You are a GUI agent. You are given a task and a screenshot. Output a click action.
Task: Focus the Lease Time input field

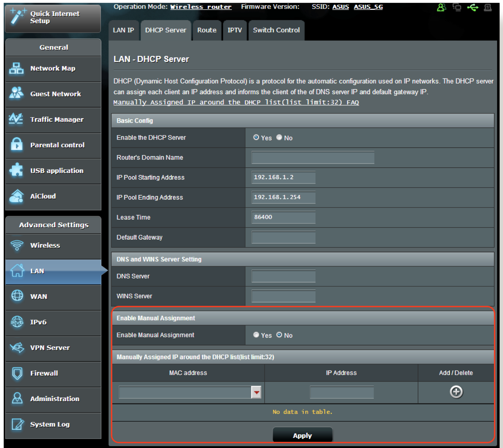coord(283,217)
